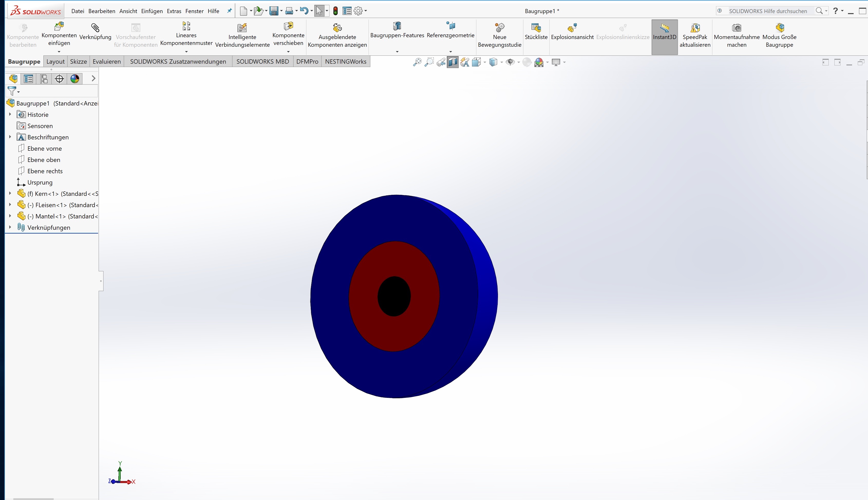Toggle the Section View icon

[453, 62]
